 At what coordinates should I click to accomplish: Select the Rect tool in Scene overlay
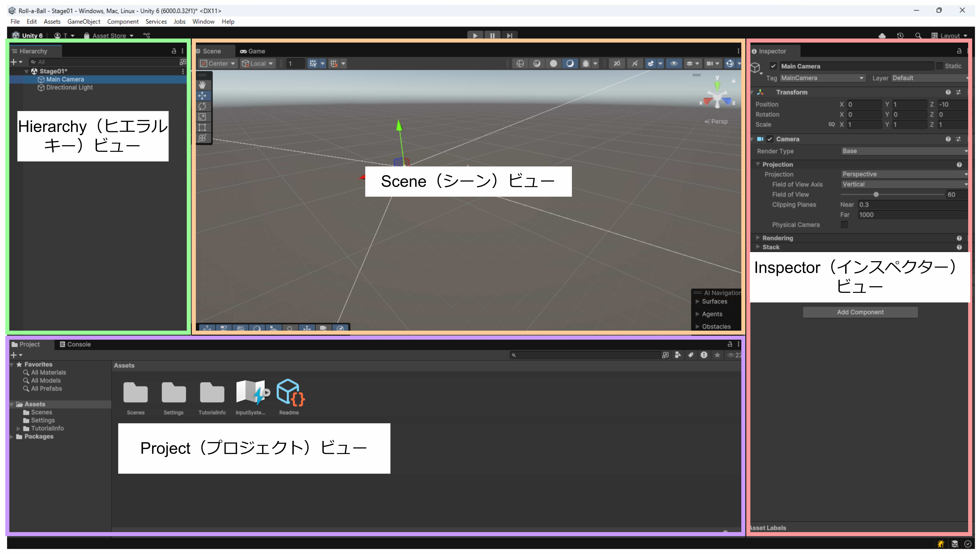(x=202, y=127)
